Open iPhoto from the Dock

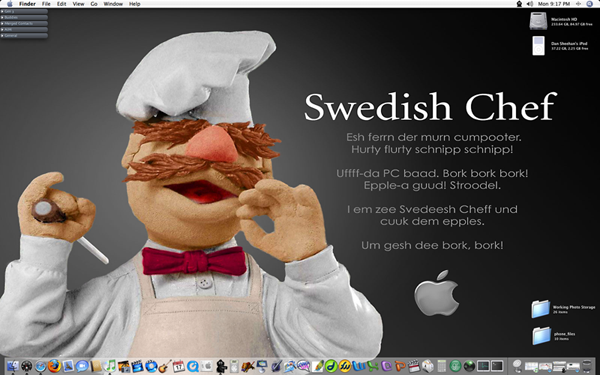tap(124, 367)
